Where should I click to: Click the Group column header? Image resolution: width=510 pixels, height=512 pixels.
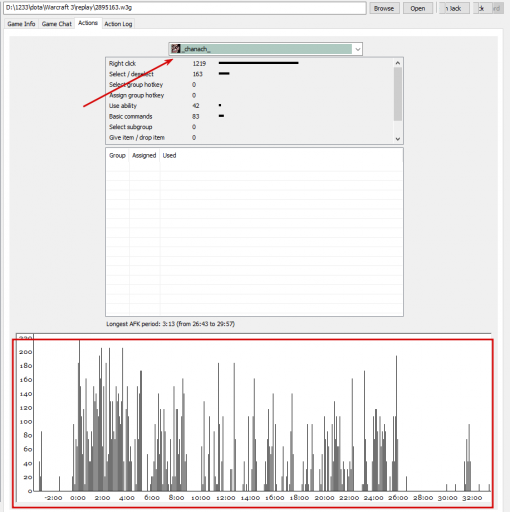point(117,155)
